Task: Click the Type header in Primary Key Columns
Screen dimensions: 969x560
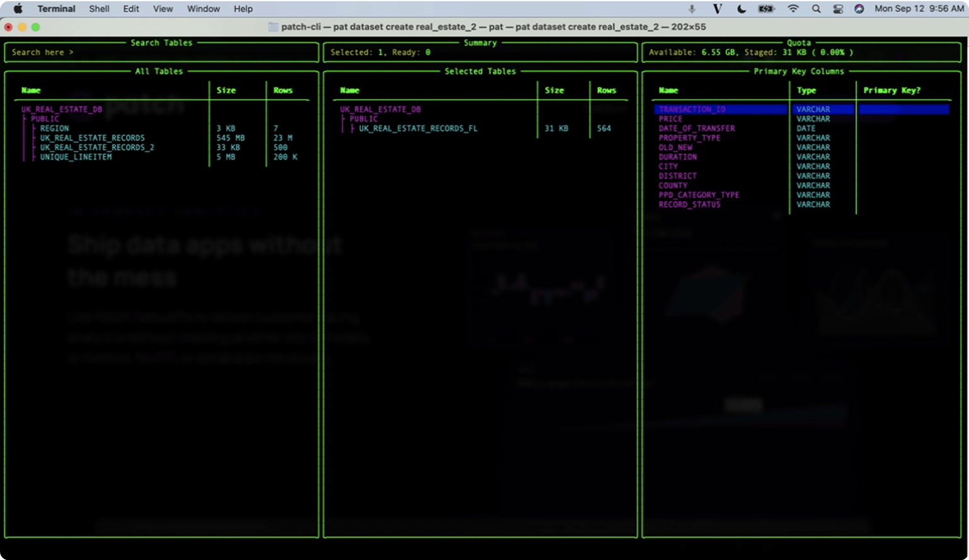Action: pos(806,90)
